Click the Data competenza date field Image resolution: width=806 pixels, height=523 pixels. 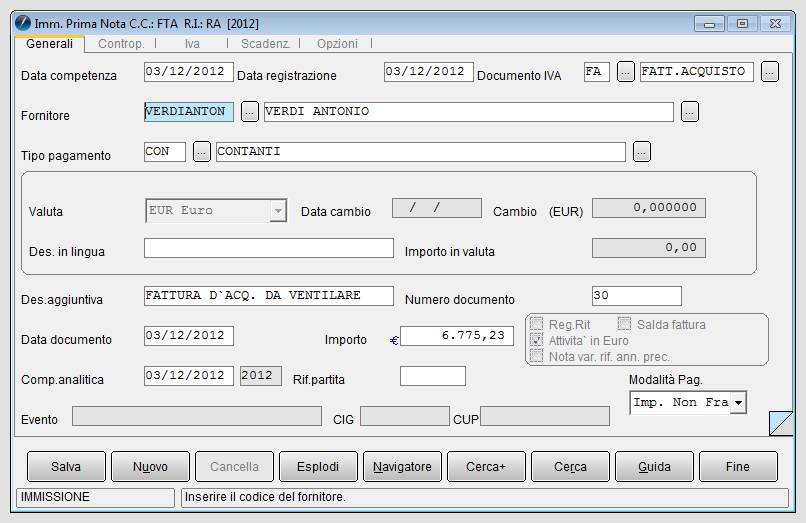pos(189,72)
